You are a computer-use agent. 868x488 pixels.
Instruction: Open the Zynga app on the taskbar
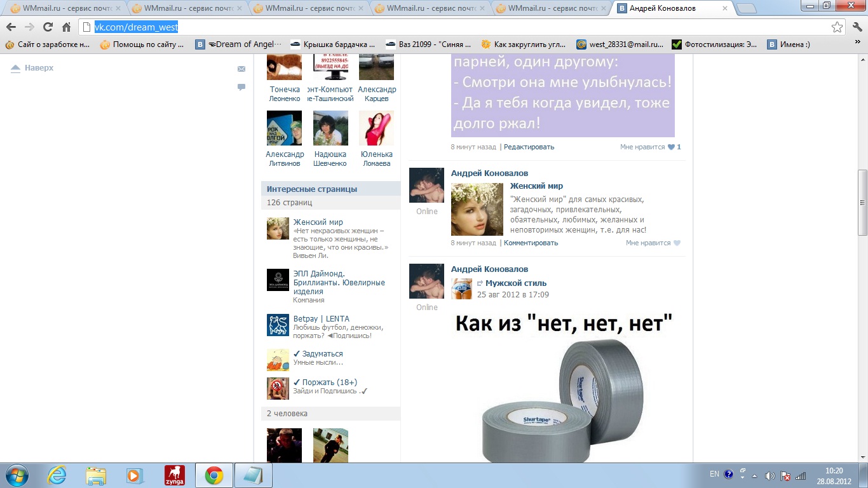(174, 475)
